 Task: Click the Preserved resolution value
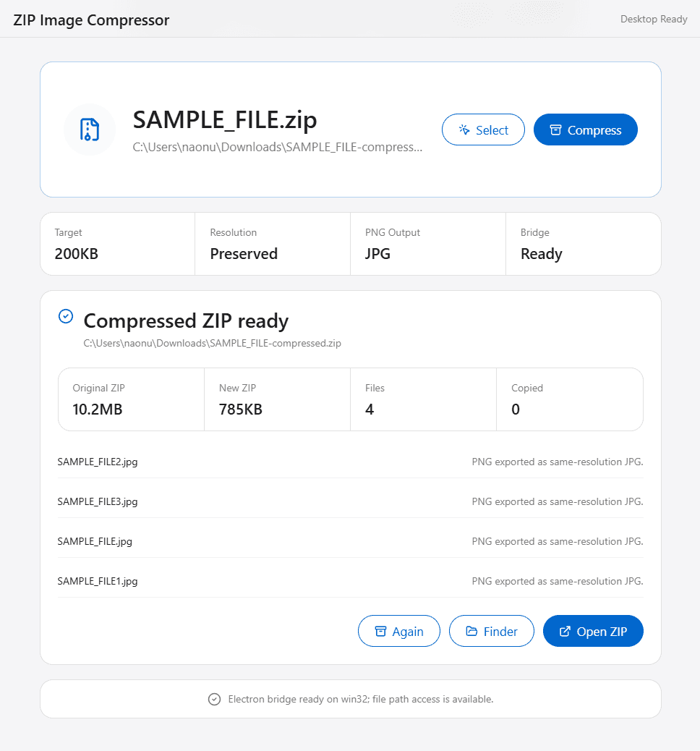point(244,253)
